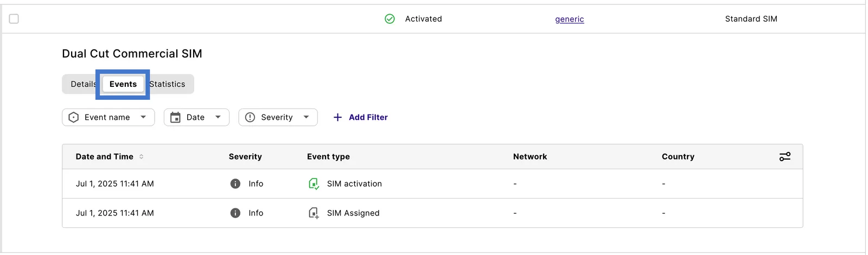
Task: Open the Date filter dropdown
Action: [x=196, y=117]
